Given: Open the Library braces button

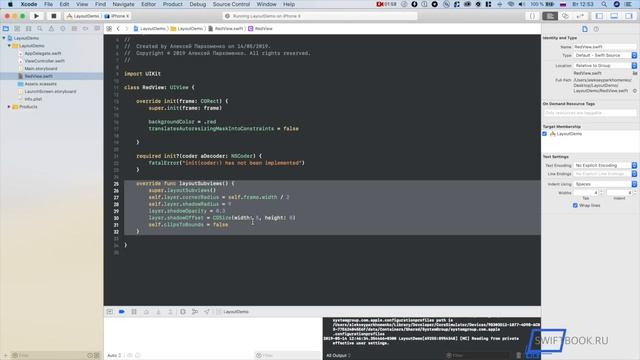Looking at the screenshot, I should (x=532, y=16).
